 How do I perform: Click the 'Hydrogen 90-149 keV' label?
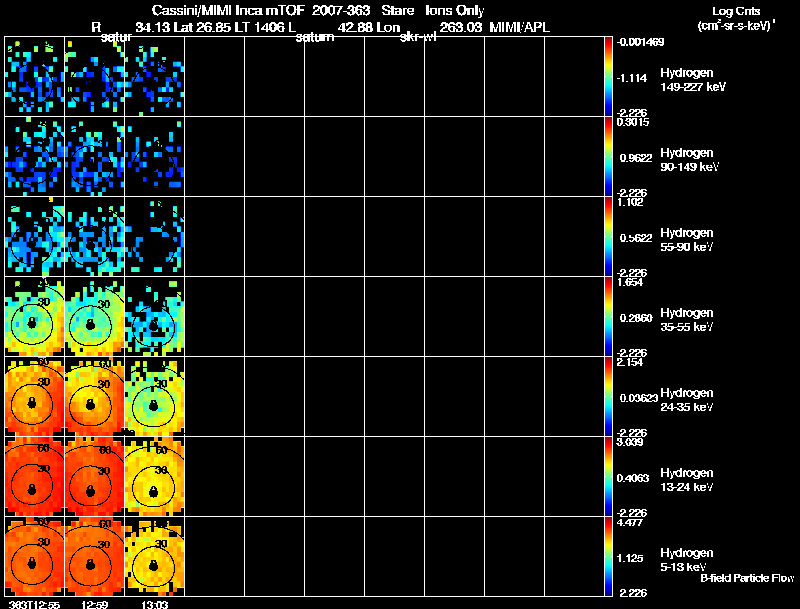point(690,160)
